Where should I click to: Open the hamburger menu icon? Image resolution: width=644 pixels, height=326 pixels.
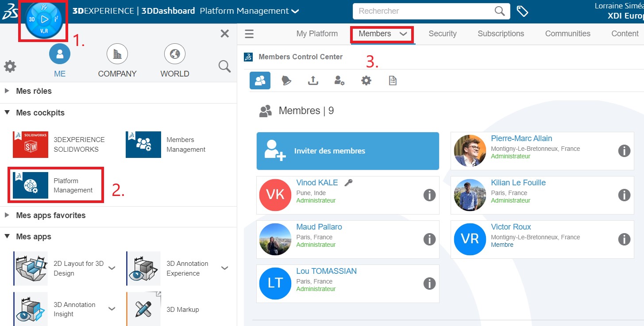tap(249, 34)
